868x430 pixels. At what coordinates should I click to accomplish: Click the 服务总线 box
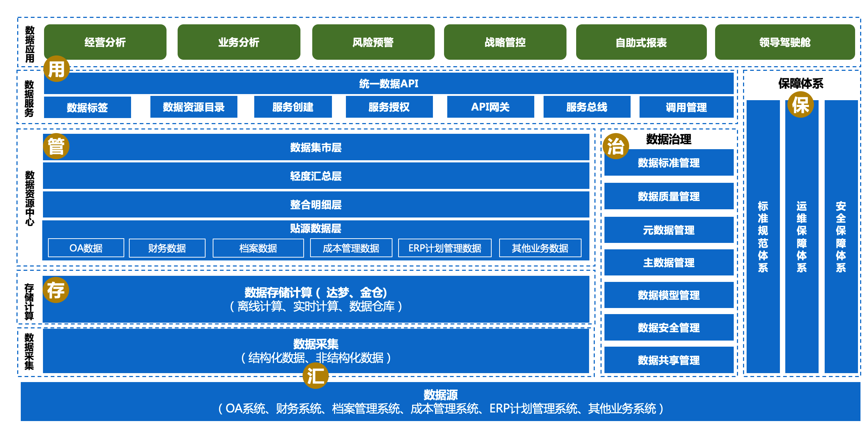click(587, 107)
